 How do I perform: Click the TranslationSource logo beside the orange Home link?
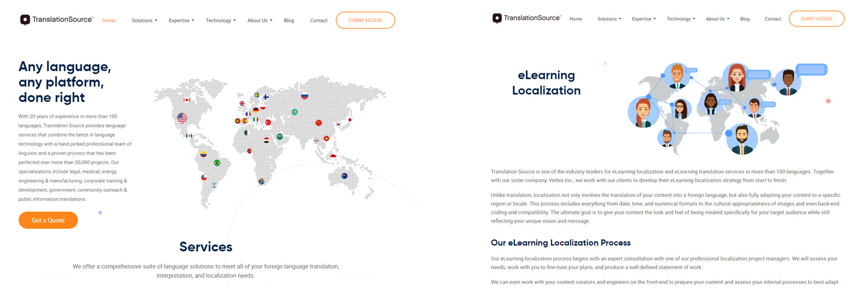click(x=57, y=20)
